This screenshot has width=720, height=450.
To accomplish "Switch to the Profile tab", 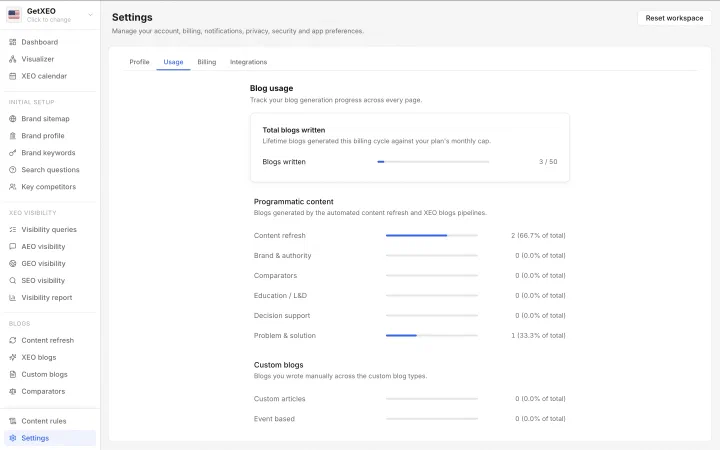I will pyautogui.click(x=139, y=62).
